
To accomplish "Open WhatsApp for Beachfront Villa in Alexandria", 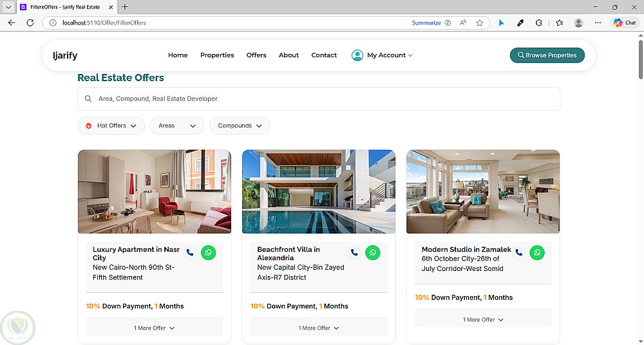I will click(372, 252).
